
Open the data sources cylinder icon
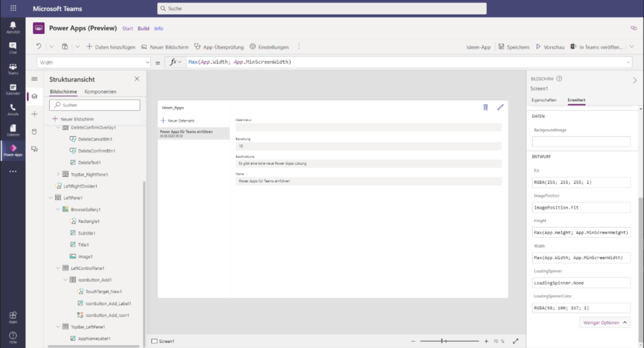pyautogui.click(x=35, y=132)
